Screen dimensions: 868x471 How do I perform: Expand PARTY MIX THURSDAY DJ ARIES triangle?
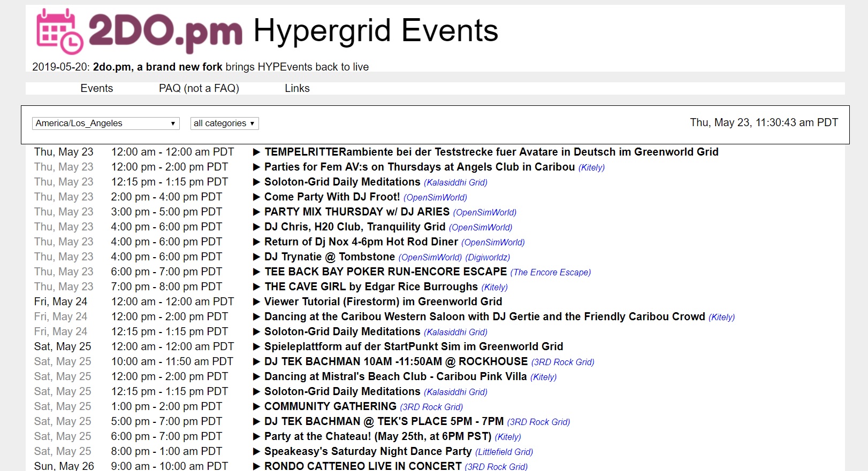click(x=256, y=212)
